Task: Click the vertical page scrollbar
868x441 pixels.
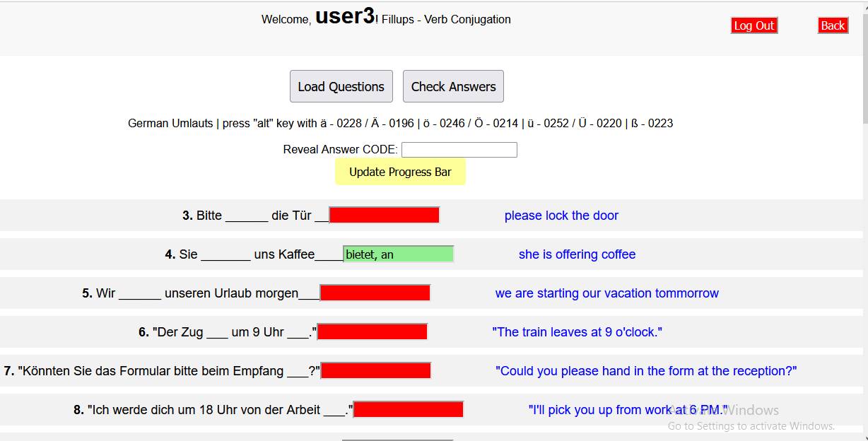Action: tap(863, 71)
